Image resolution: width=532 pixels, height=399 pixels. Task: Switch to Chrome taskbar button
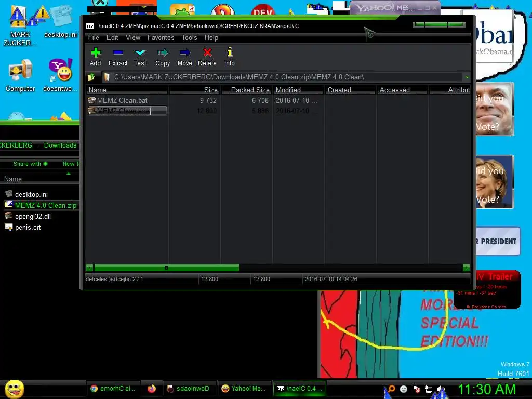pos(113,389)
